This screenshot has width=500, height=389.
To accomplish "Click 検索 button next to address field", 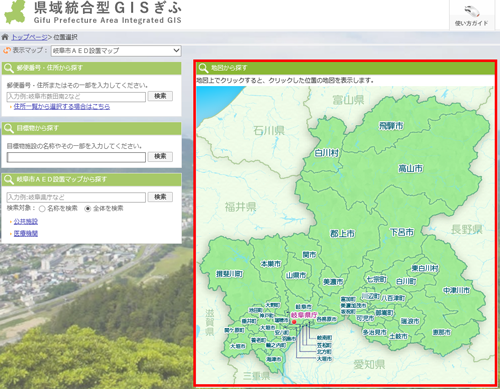I will [x=160, y=96].
